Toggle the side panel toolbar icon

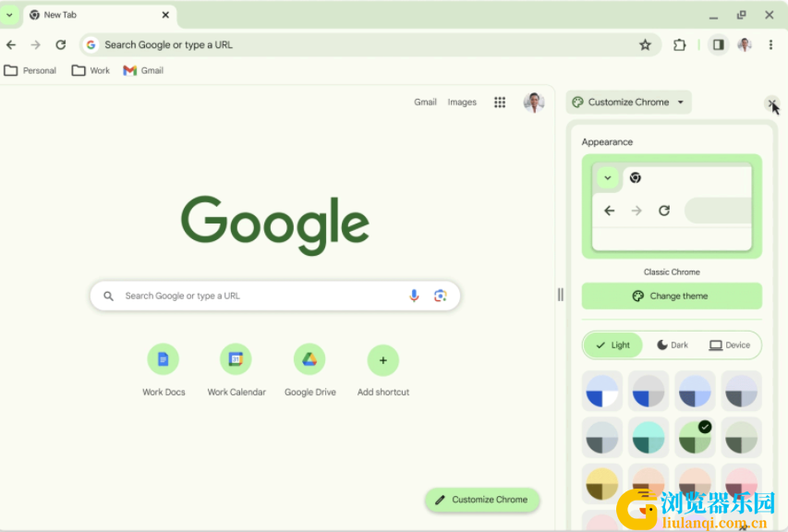point(719,44)
